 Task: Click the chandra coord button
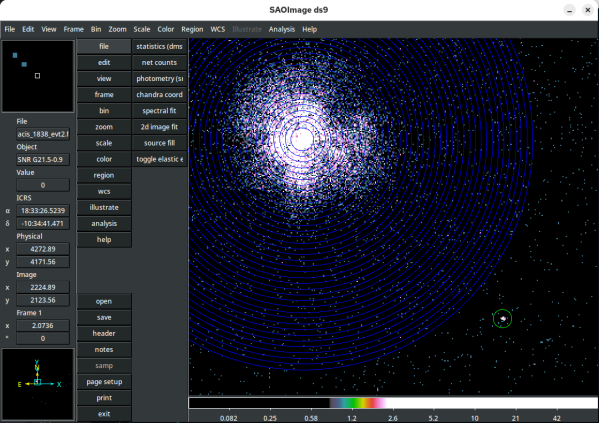pyautogui.click(x=159, y=94)
